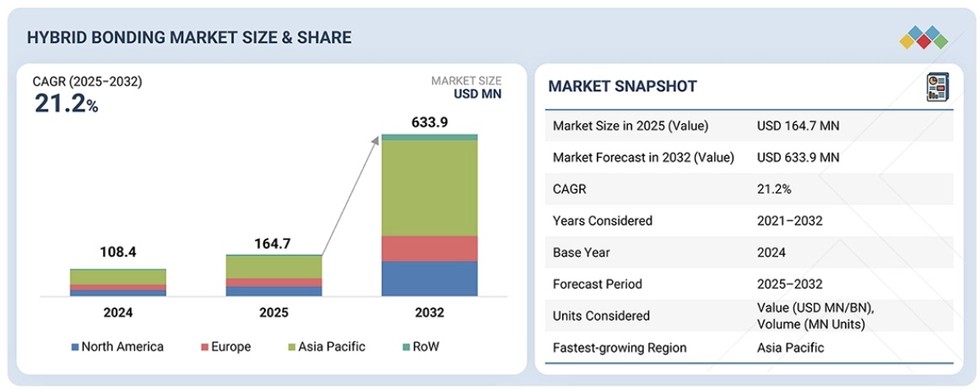Click the North America segment of 2032 bar

pos(429,279)
